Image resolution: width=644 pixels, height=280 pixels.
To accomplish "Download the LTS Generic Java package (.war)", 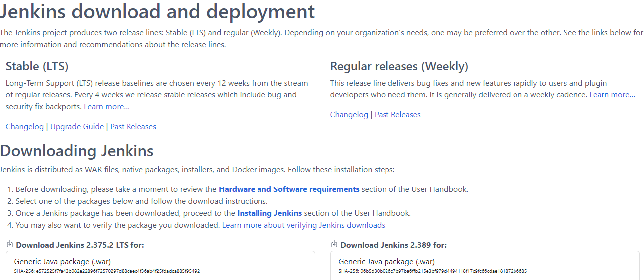I will [x=62, y=262].
